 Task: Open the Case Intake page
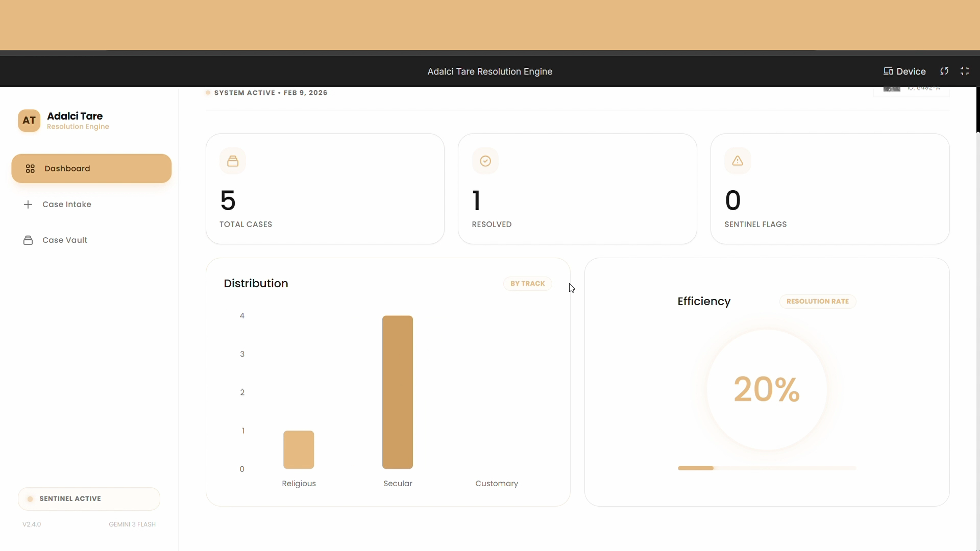[66, 205]
